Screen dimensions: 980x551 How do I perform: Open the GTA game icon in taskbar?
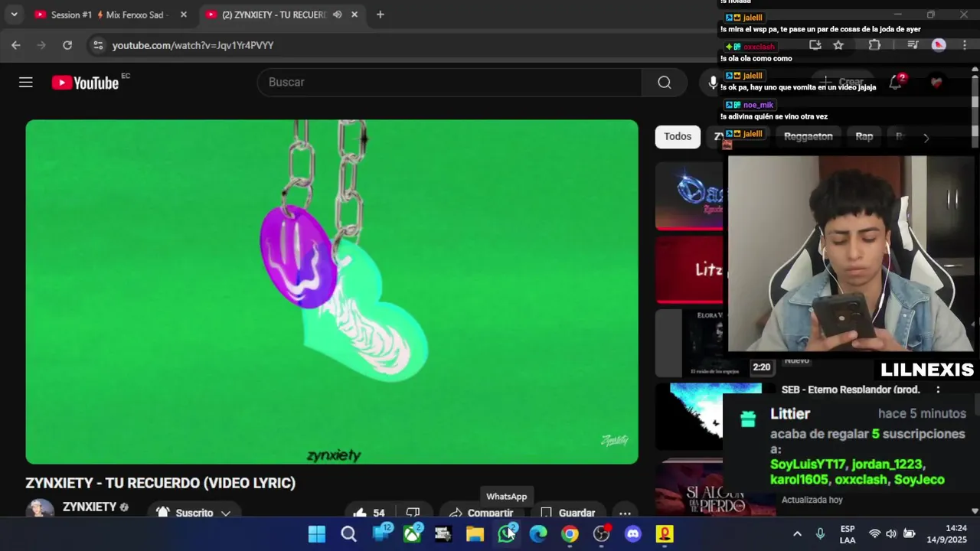pyautogui.click(x=443, y=533)
